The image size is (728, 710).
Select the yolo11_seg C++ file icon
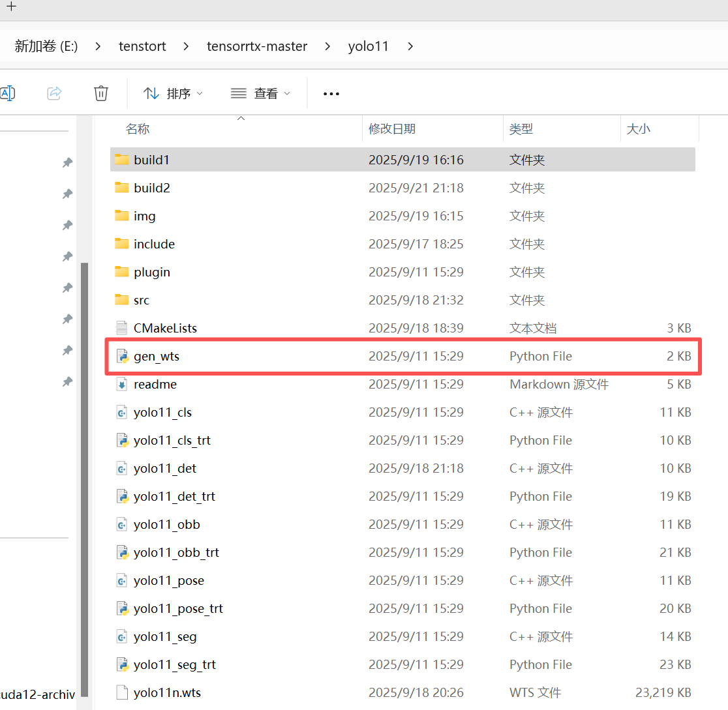pyautogui.click(x=121, y=636)
